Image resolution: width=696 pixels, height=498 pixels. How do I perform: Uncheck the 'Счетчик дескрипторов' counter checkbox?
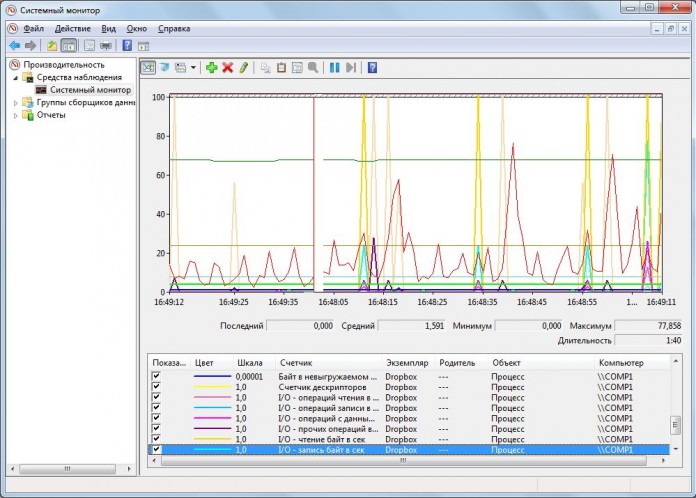155,386
